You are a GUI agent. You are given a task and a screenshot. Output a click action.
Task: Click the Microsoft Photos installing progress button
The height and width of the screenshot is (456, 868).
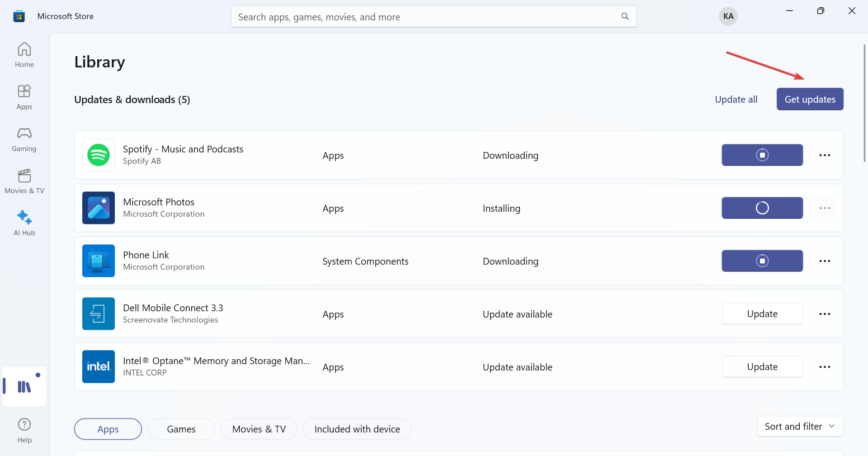(x=762, y=208)
